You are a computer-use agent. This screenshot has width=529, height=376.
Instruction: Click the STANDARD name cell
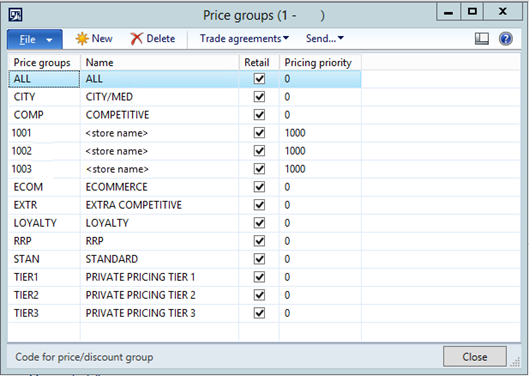pos(160,259)
